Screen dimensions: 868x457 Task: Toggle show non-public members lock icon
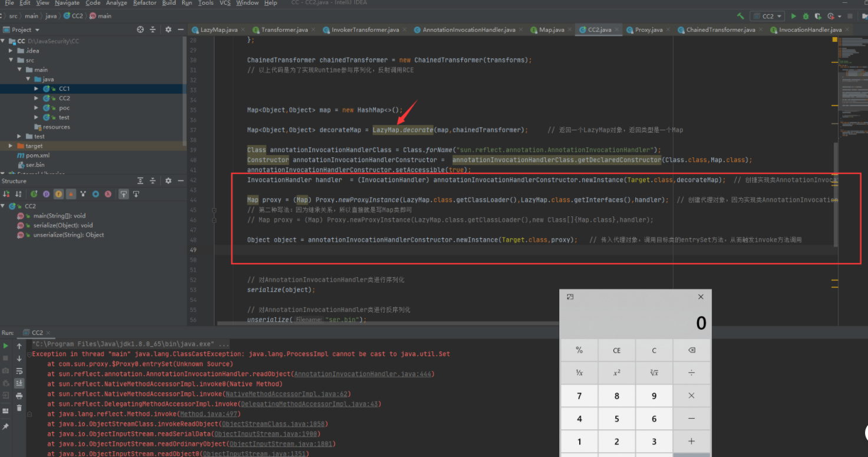click(x=71, y=193)
